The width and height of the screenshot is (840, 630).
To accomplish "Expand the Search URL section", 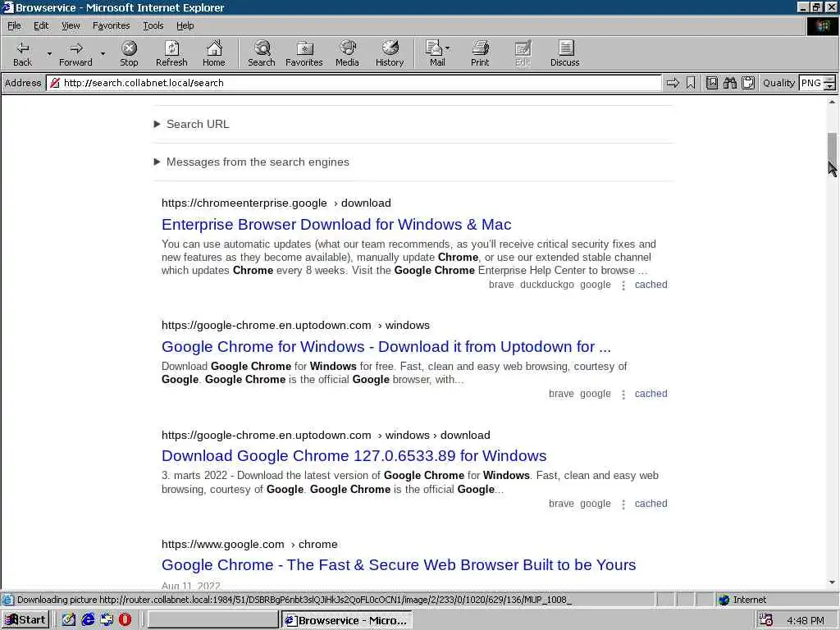I will 192,124.
